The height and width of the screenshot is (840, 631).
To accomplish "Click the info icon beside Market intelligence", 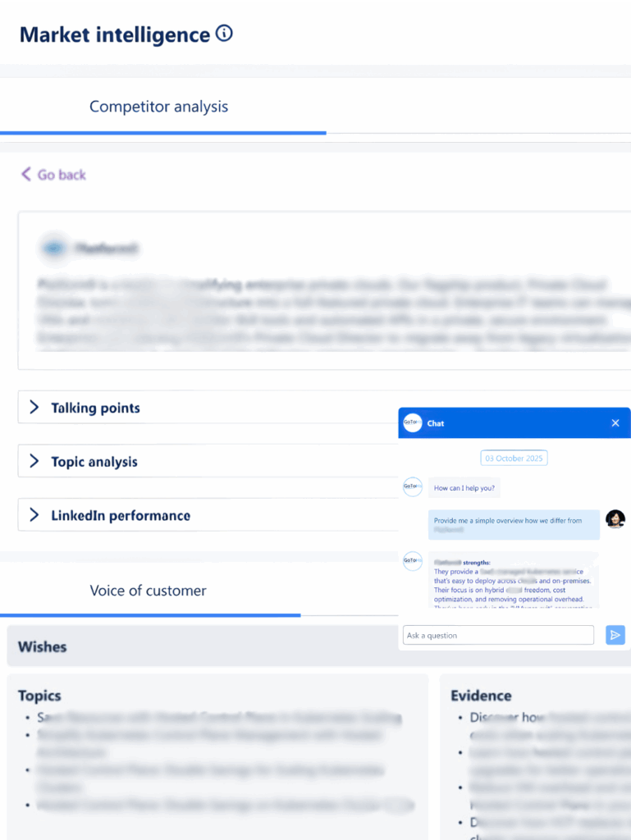I will click(224, 34).
